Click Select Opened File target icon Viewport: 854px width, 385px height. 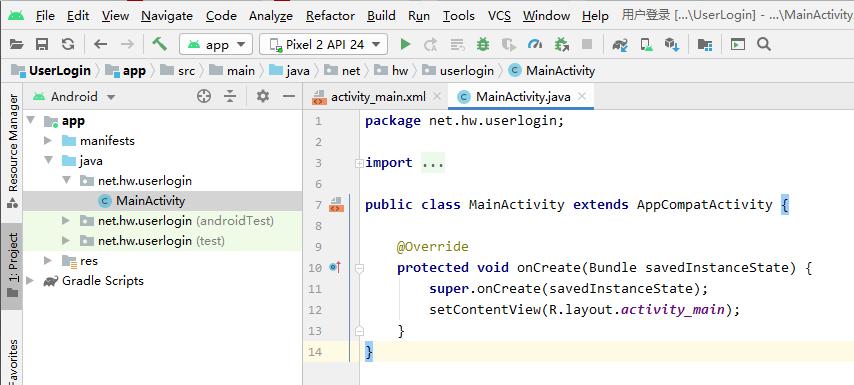click(x=204, y=97)
